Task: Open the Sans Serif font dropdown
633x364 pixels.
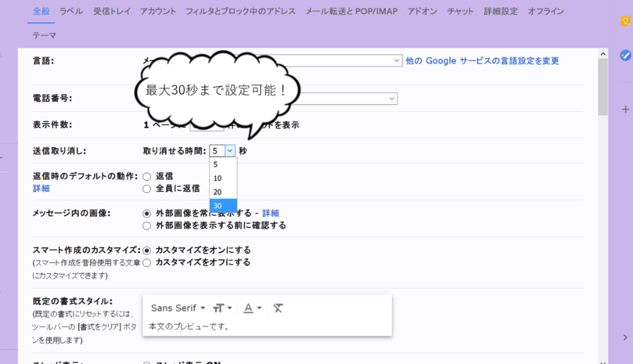Action: [178, 308]
